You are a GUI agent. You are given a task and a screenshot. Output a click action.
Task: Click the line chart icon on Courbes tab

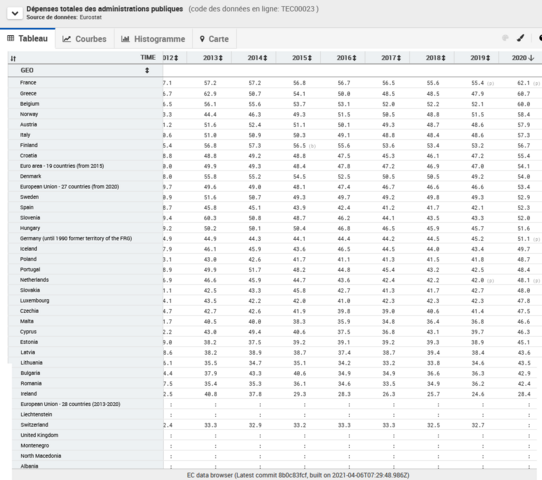(66, 39)
